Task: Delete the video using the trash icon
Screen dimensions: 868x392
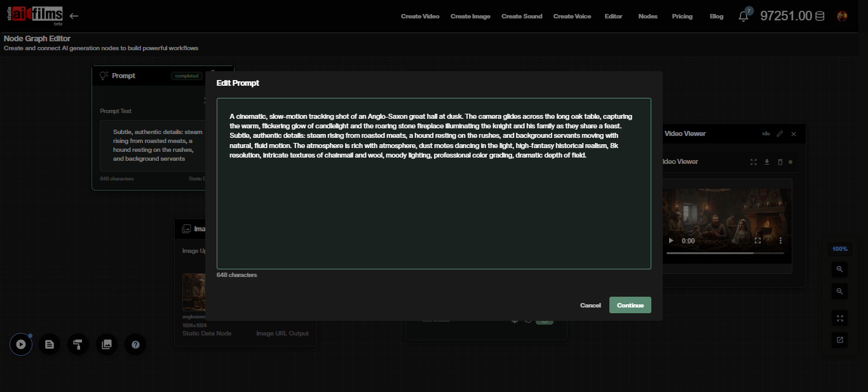Action: (x=780, y=162)
